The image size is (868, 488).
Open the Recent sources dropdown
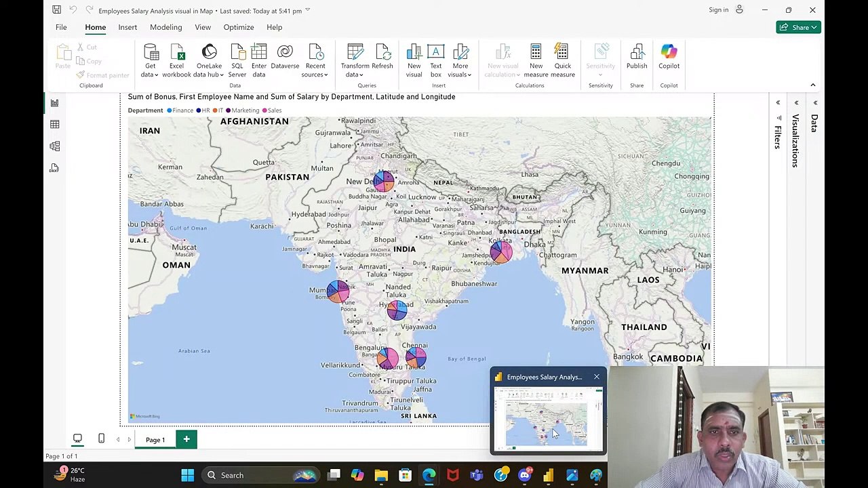(x=315, y=61)
